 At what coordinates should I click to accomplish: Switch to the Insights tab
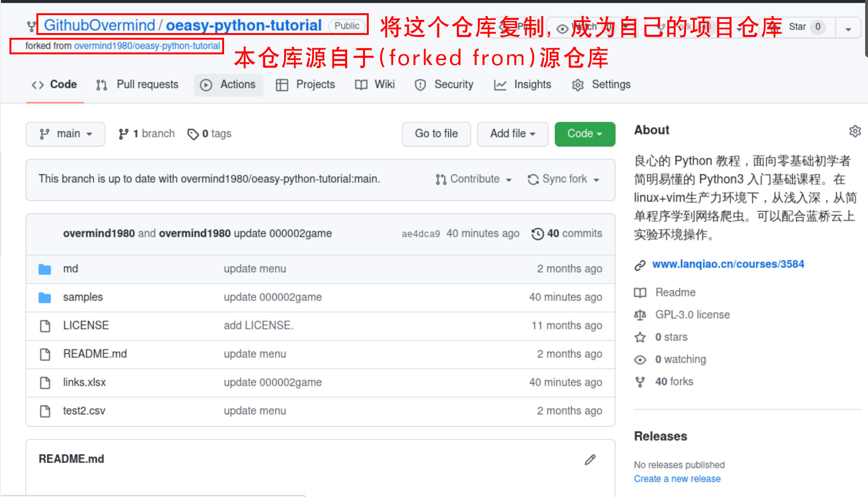click(522, 85)
